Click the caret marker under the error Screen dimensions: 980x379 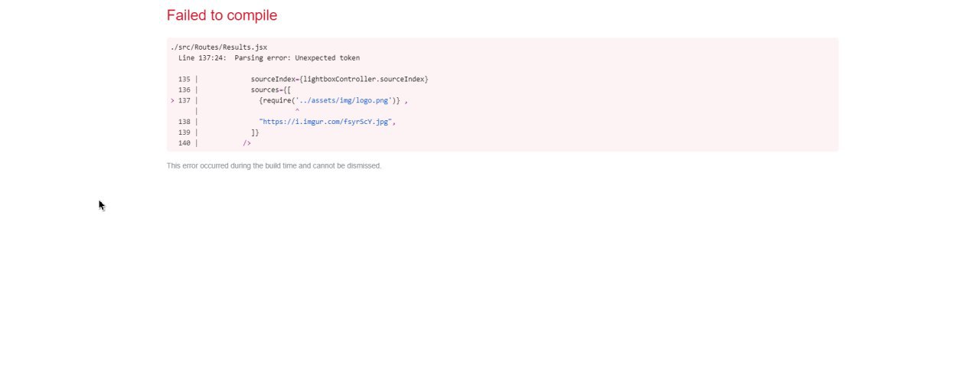[x=297, y=111]
